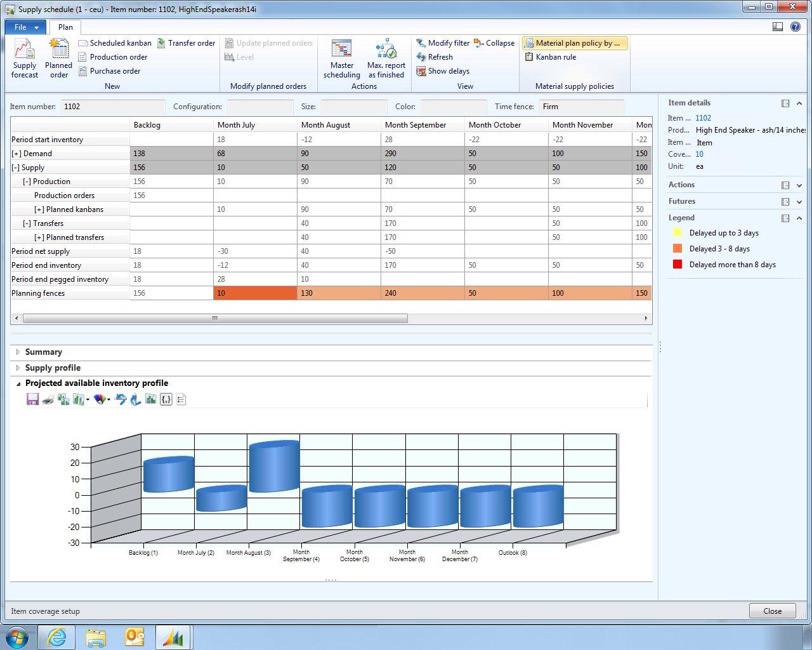Click the Configuration field
812x650 pixels.
click(260, 107)
